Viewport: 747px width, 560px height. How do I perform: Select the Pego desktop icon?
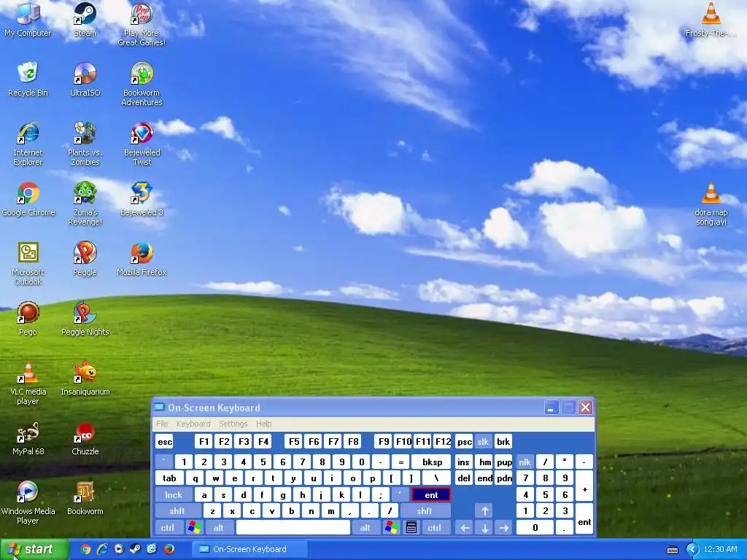[28, 319]
